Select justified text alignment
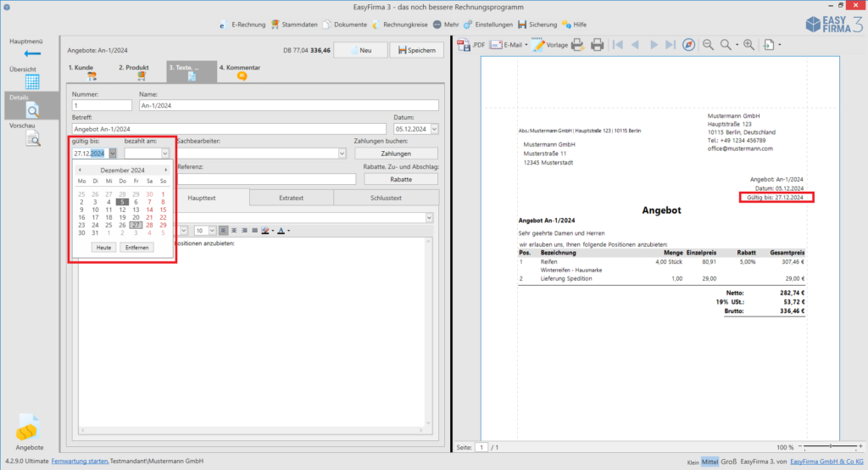The image size is (868, 470). (x=254, y=231)
